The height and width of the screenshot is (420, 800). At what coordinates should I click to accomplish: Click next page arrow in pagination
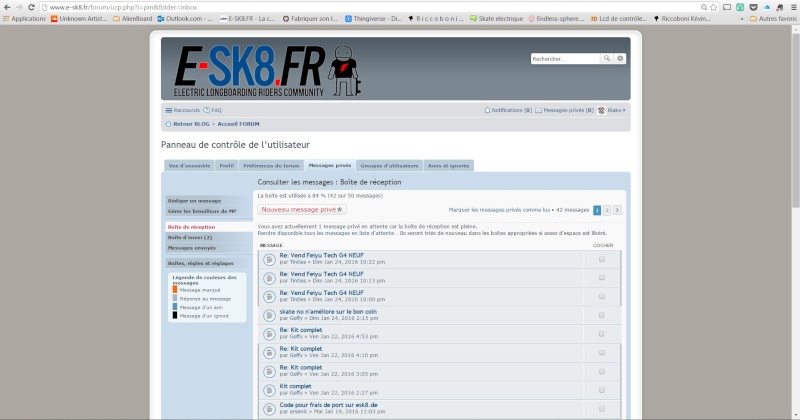click(x=617, y=210)
